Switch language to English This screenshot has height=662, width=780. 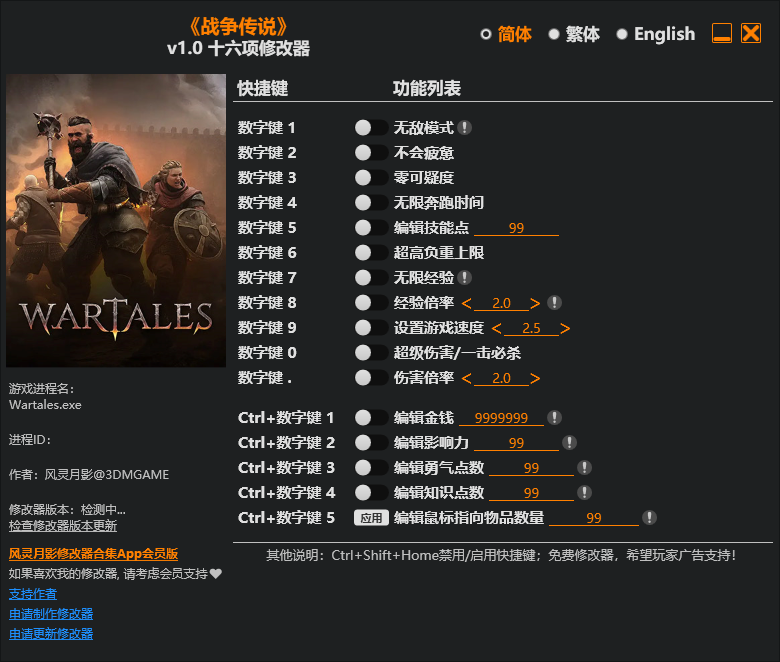[x=656, y=34]
